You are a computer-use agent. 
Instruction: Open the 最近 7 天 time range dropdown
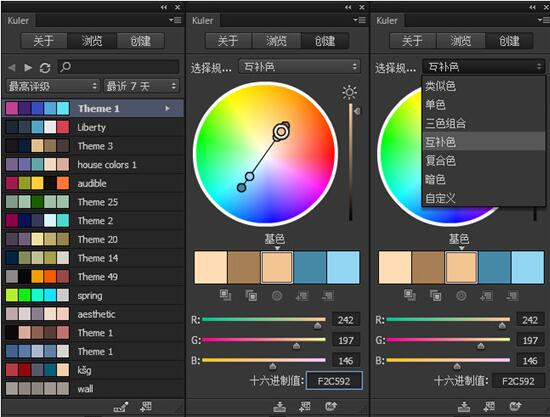pyautogui.click(x=141, y=86)
